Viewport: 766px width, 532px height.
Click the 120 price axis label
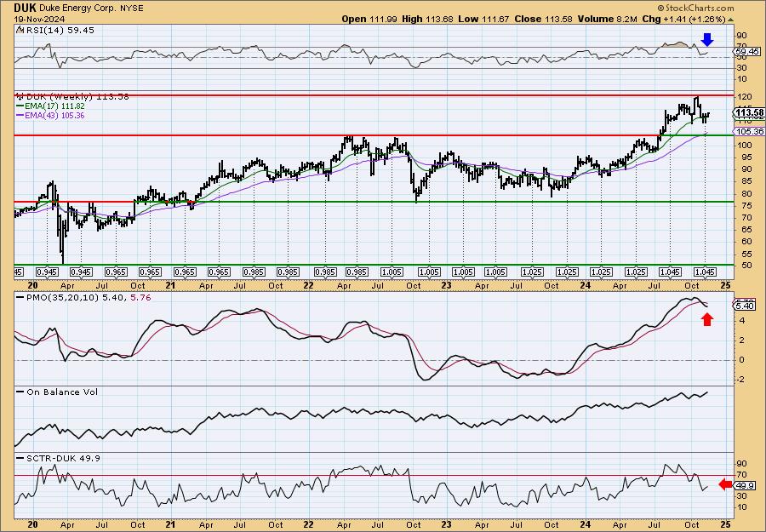[744, 97]
